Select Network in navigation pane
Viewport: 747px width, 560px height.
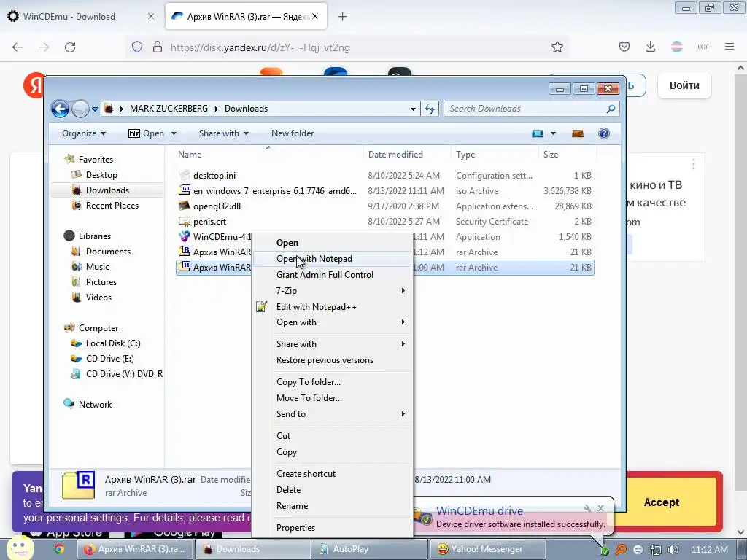pyautogui.click(x=95, y=404)
